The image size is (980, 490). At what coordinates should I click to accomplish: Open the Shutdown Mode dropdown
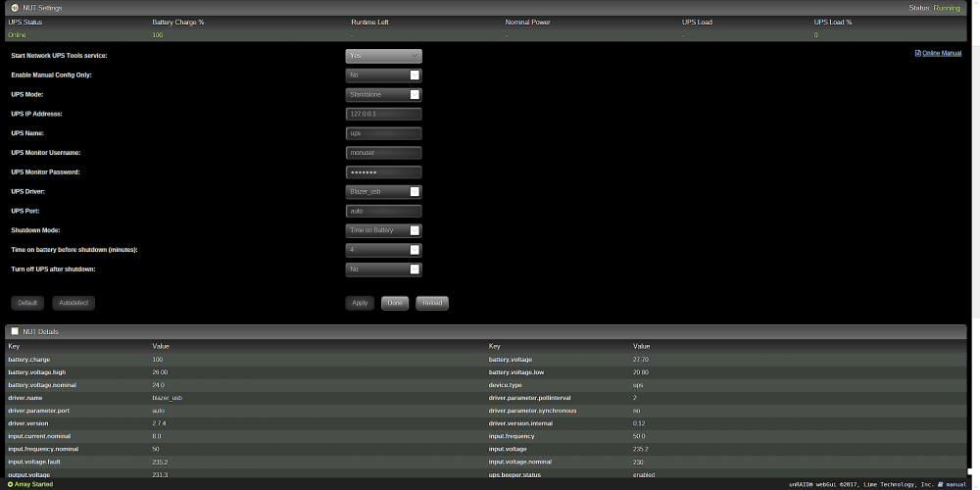coord(384,230)
